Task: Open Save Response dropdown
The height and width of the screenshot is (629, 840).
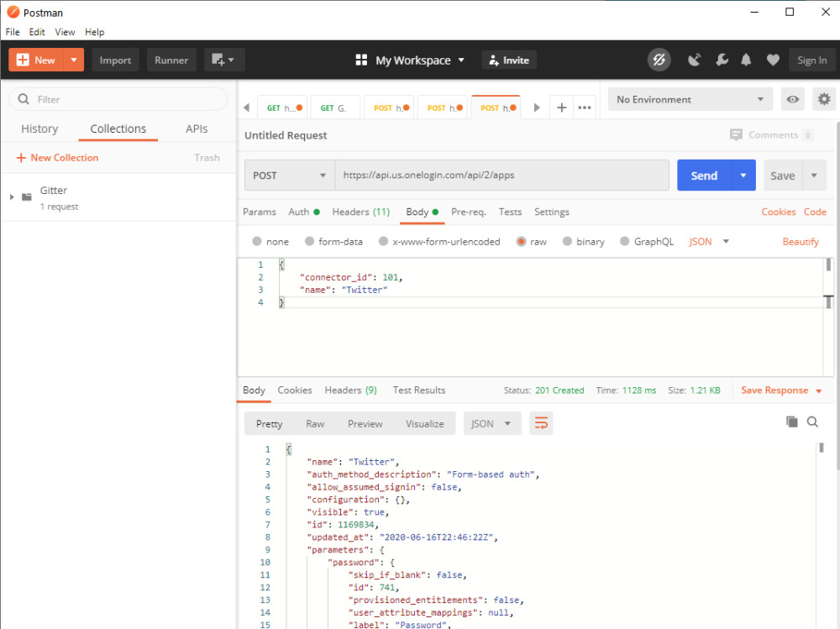Action: (x=781, y=391)
